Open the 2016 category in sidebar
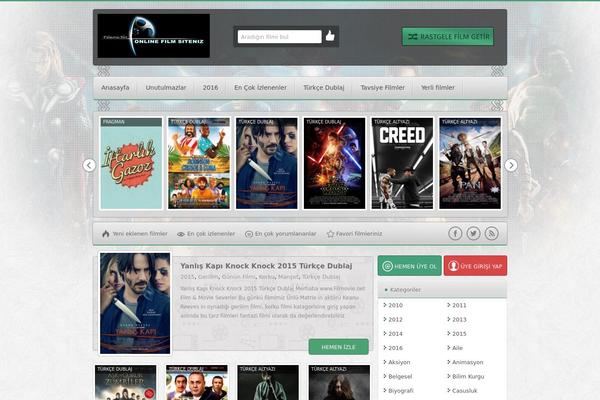 tap(393, 348)
